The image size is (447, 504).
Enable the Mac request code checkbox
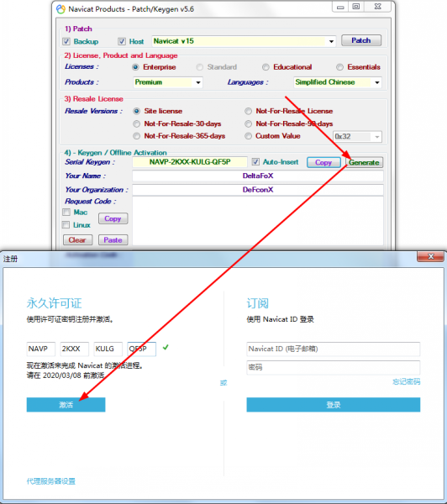(x=66, y=213)
